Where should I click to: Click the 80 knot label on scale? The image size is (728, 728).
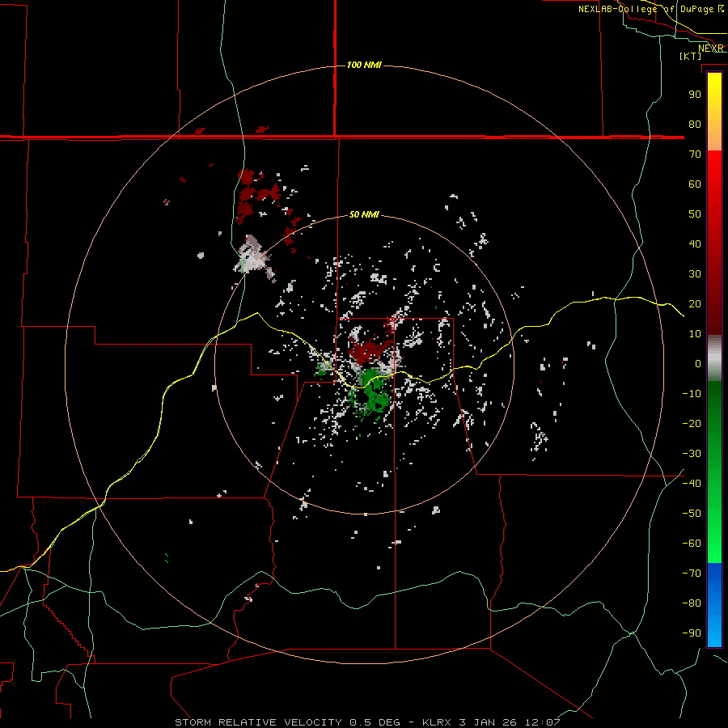click(x=695, y=124)
